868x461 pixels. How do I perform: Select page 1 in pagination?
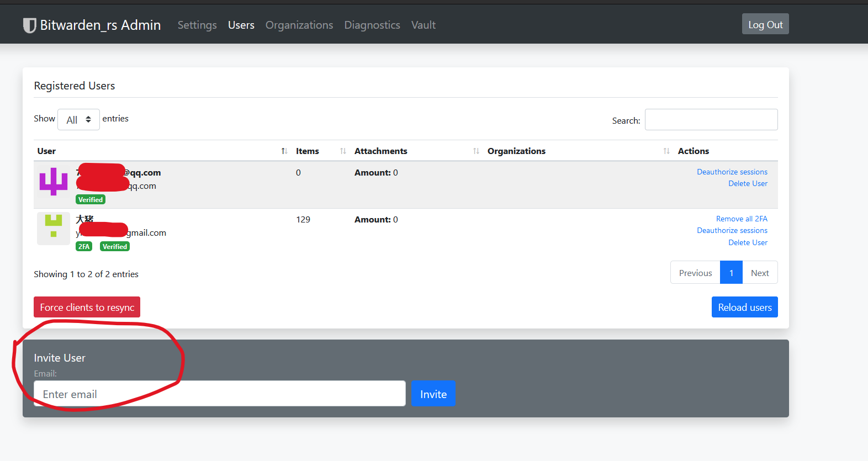click(x=731, y=273)
